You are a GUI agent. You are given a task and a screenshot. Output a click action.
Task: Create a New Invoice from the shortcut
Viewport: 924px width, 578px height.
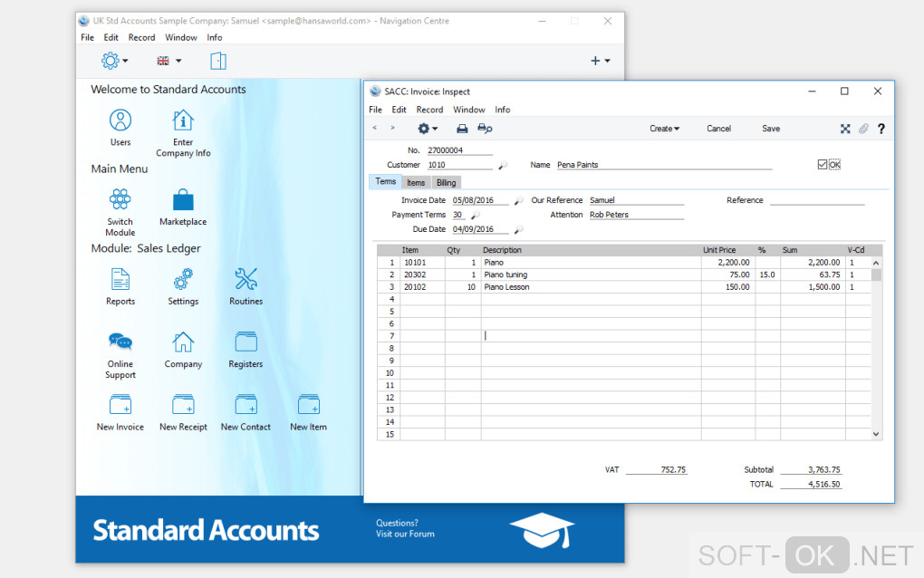(120, 405)
